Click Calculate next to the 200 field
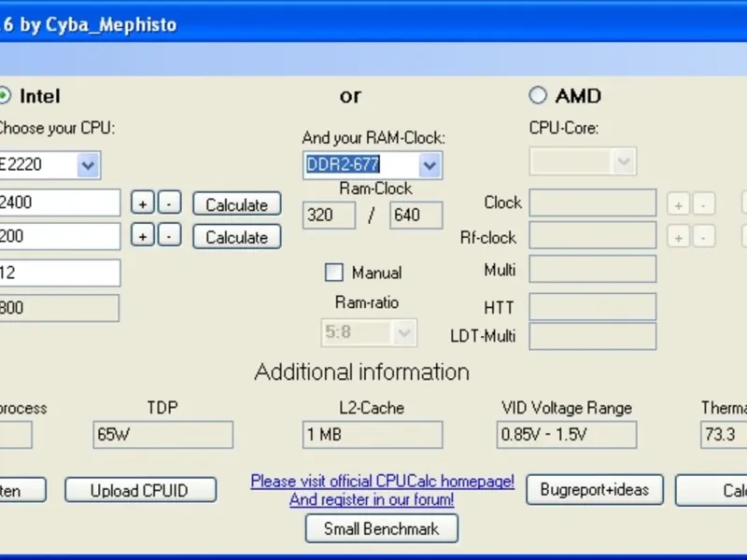Image resolution: width=747 pixels, height=560 pixels. (x=237, y=237)
